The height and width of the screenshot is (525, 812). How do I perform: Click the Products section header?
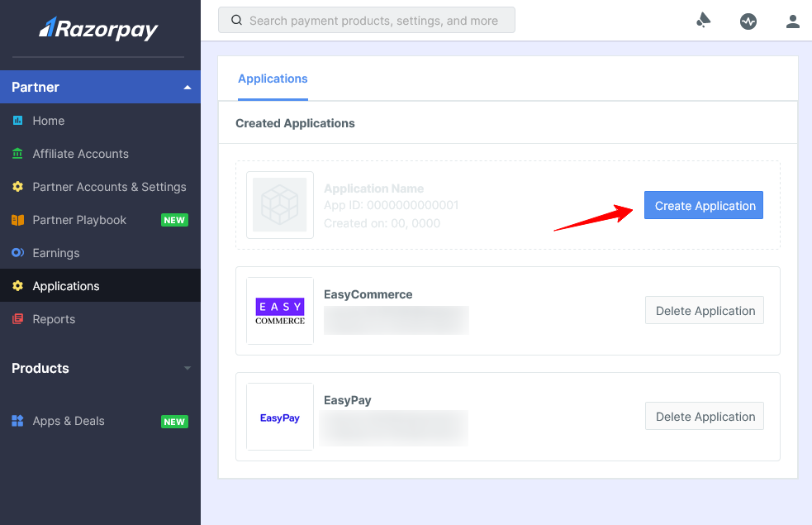[x=101, y=368]
